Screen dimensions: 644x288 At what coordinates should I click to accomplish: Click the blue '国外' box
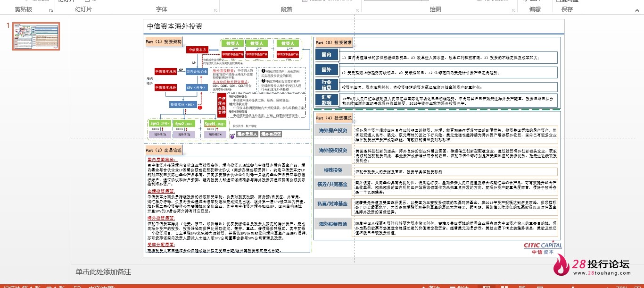(x=327, y=70)
